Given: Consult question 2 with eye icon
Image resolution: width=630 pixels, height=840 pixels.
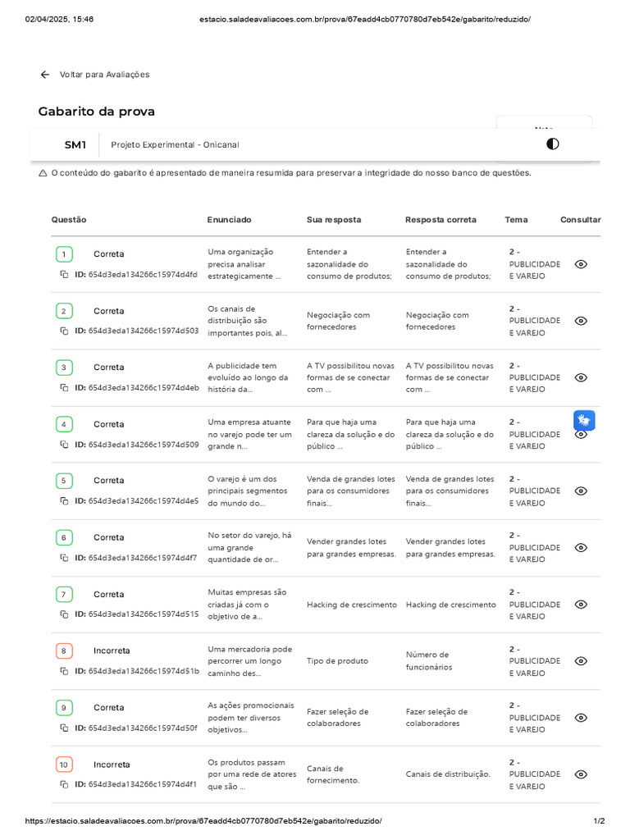Looking at the screenshot, I should tap(581, 321).
